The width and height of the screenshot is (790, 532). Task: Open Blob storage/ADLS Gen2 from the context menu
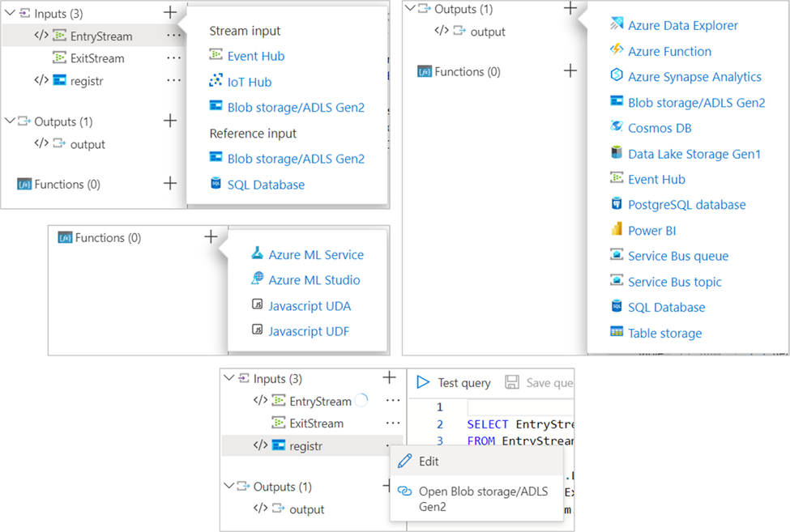click(x=476, y=498)
